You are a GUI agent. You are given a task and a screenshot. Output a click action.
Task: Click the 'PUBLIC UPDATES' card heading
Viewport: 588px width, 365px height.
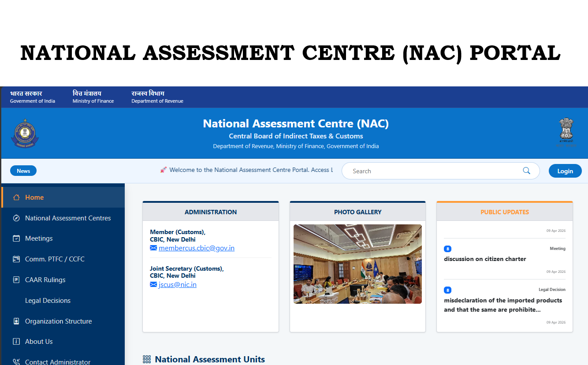(505, 212)
